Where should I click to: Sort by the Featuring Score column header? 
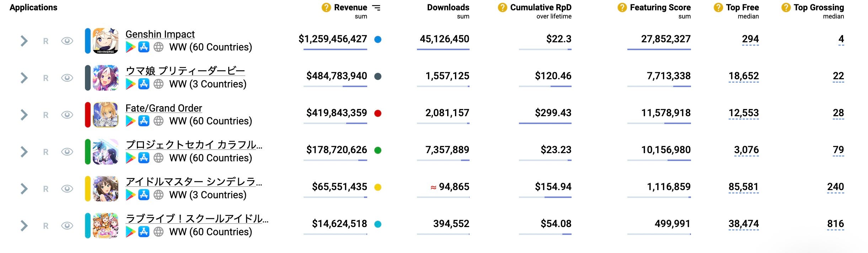[x=660, y=7]
